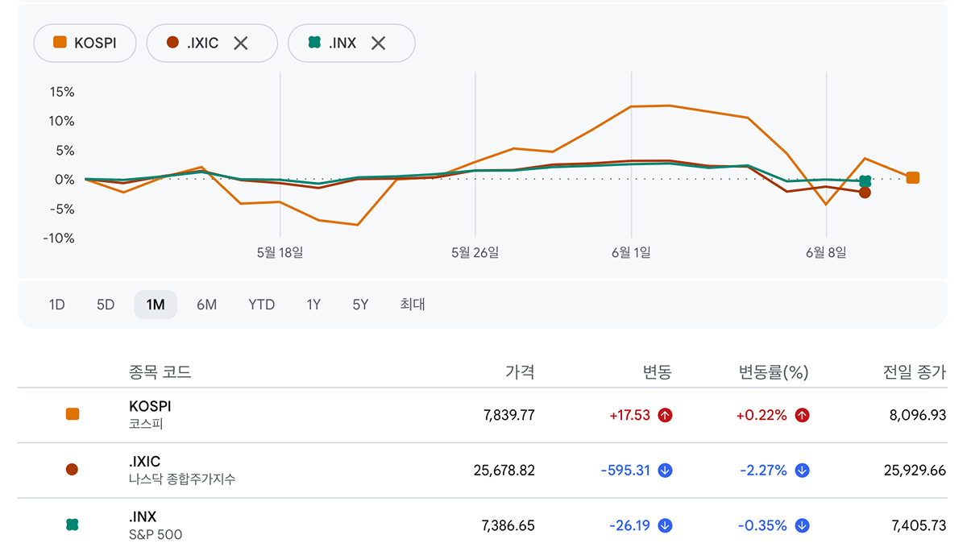Screen dimensions: 967x560
Task: Click the 종목 코드 column header
Action: pos(160,372)
